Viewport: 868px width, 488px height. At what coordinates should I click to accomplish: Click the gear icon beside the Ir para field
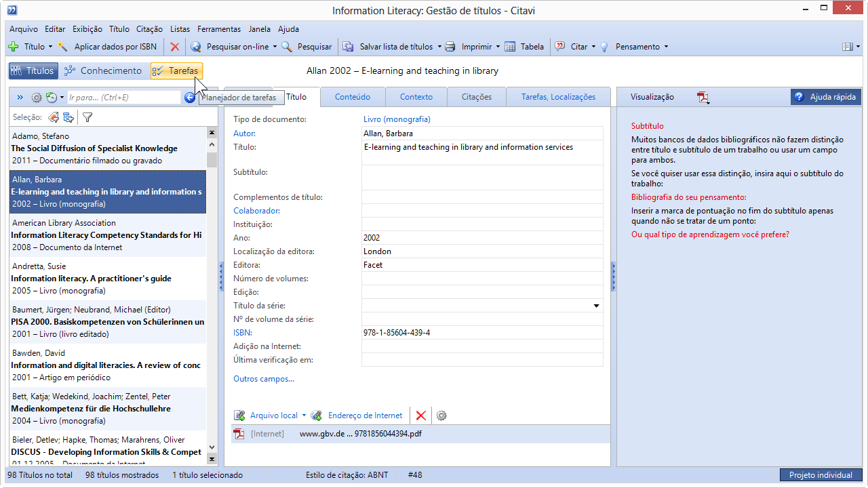[37, 98]
